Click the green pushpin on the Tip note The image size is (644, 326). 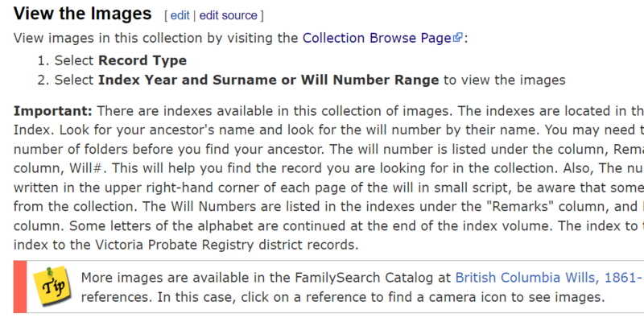pyautogui.click(x=51, y=271)
